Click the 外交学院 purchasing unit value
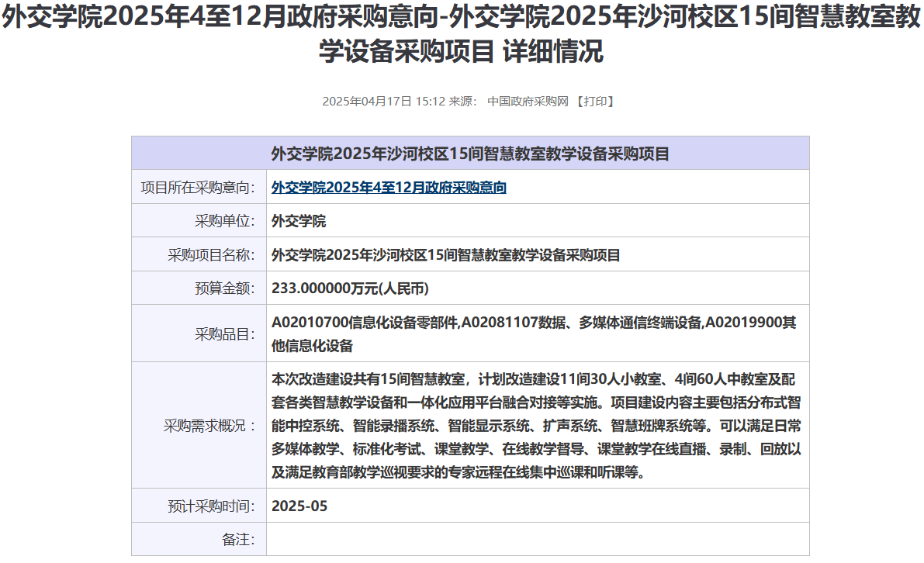This screenshot has height=563, width=924. pos(299,221)
